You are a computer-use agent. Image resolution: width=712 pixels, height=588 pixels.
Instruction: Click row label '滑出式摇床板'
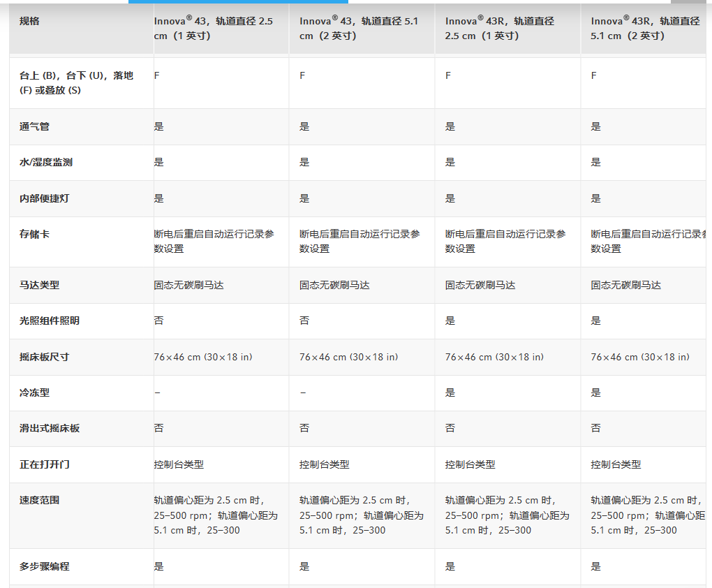coord(50,428)
